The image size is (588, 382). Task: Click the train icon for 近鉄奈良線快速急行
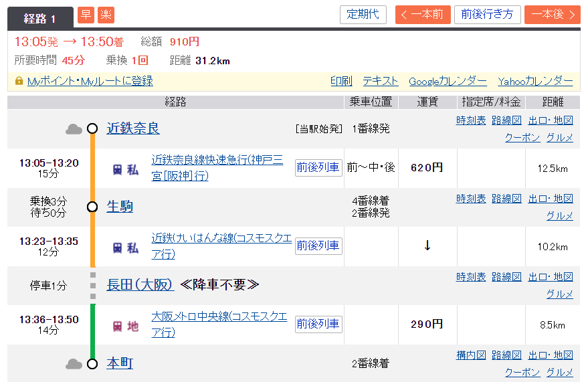118,170
